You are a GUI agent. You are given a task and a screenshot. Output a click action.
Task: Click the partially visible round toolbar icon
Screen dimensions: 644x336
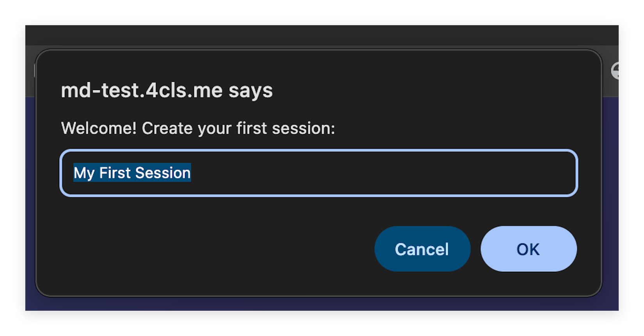[x=616, y=71]
